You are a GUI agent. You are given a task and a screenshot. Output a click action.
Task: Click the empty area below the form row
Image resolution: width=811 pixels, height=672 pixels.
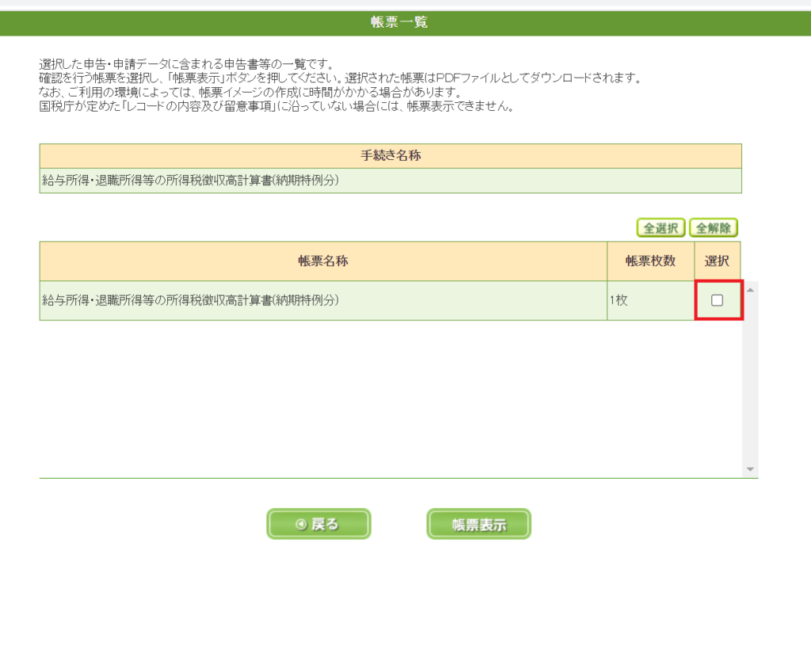[x=388, y=396]
